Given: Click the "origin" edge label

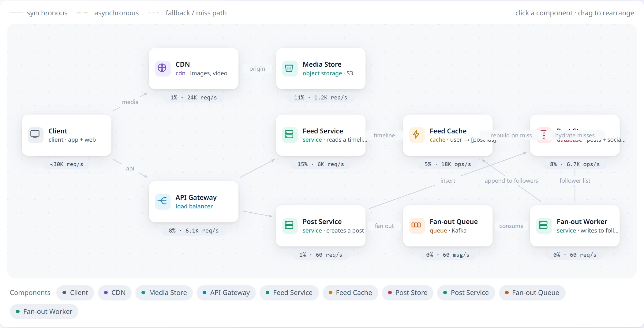Looking at the screenshot, I should click(257, 69).
